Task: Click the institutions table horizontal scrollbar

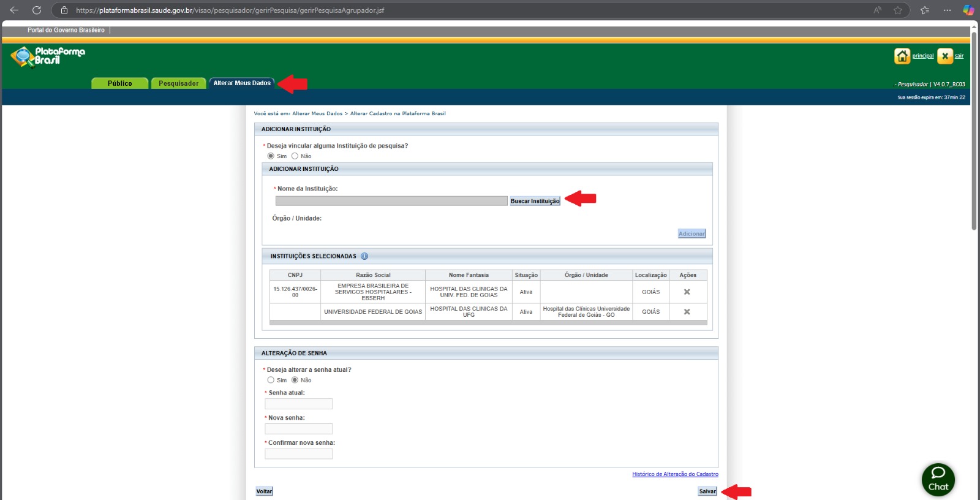Action: tap(488, 322)
